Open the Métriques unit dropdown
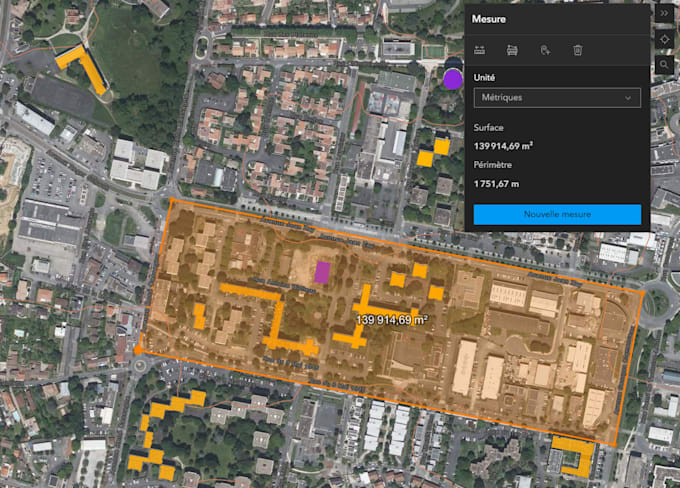 [x=557, y=98]
